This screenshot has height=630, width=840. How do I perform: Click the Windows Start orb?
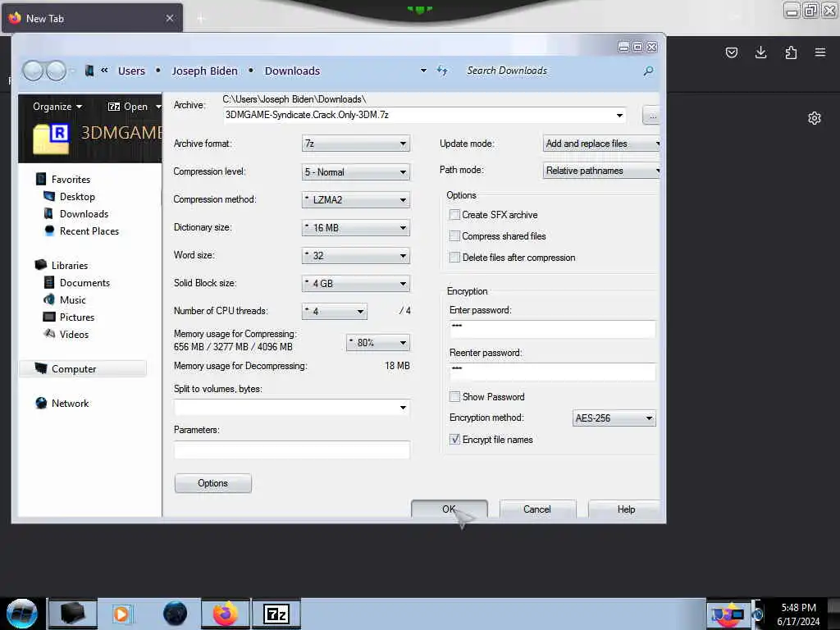tap(21, 614)
